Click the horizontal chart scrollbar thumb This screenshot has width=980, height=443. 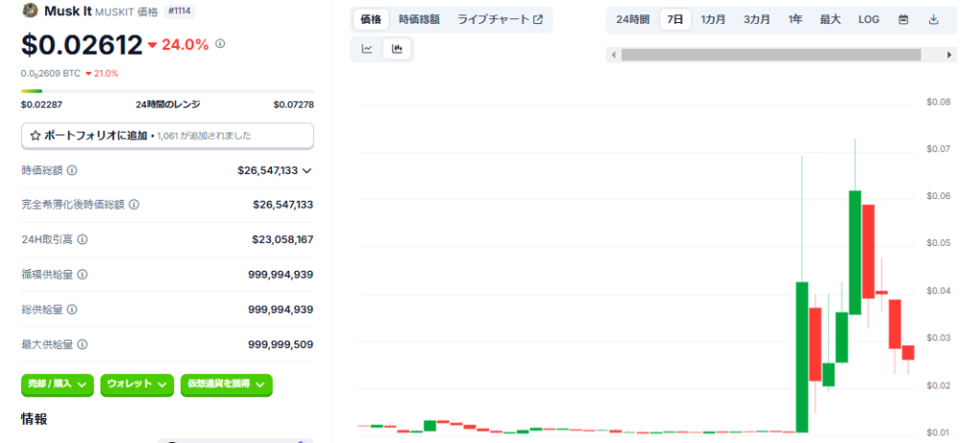pyautogui.click(x=771, y=55)
